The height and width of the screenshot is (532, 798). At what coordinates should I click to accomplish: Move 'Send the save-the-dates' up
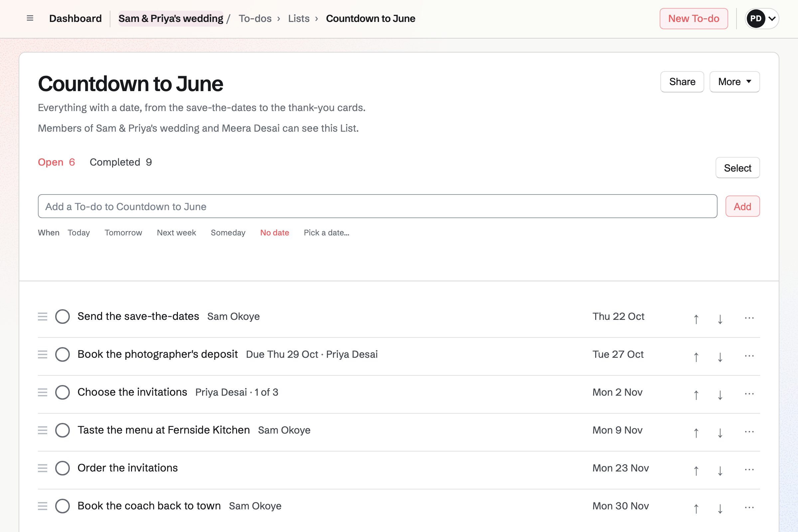pos(696,319)
